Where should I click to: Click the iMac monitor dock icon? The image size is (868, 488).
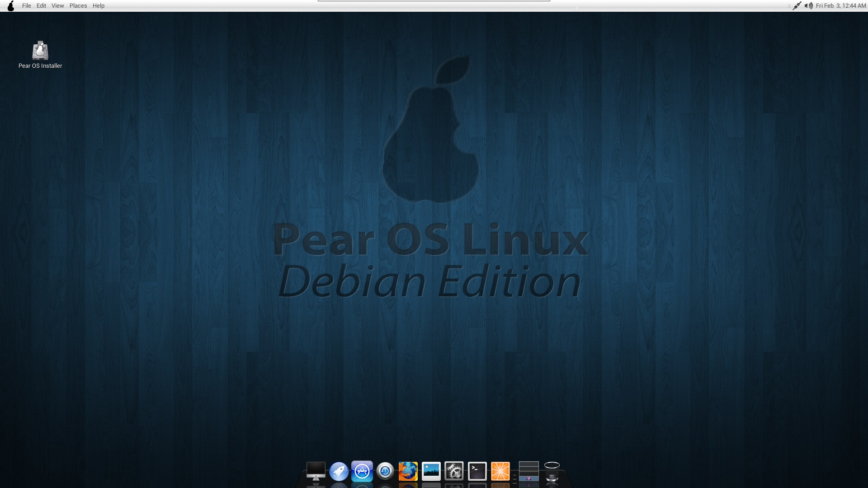click(x=316, y=471)
